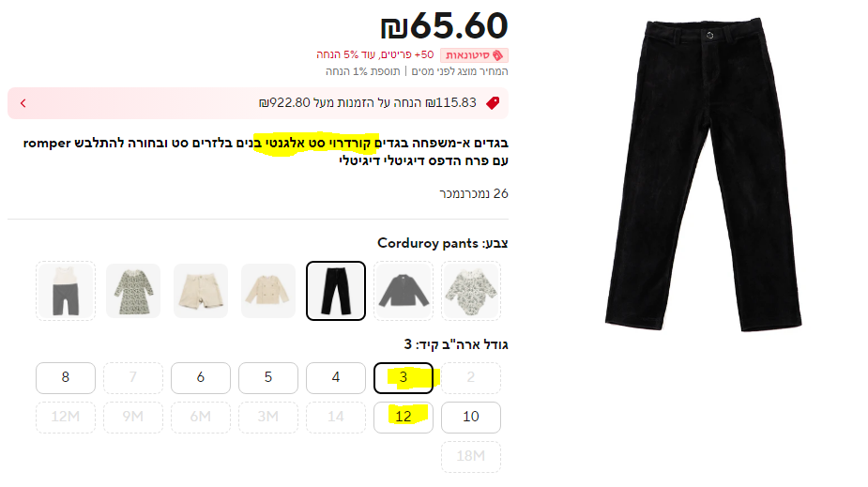
Task: Pick size 6
Action: (x=201, y=378)
